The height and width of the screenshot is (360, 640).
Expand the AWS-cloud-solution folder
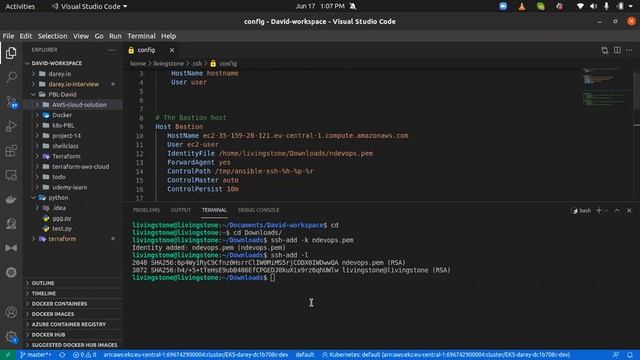click(73, 105)
